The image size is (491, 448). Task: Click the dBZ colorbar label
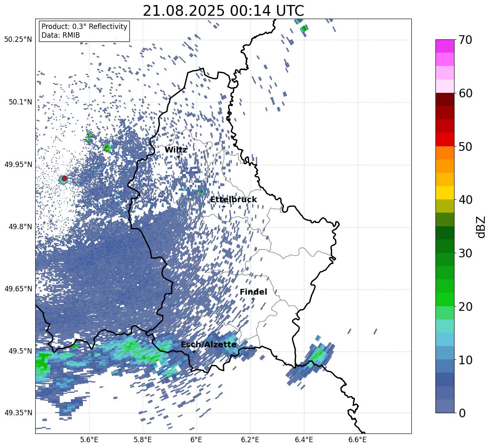(x=481, y=227)
